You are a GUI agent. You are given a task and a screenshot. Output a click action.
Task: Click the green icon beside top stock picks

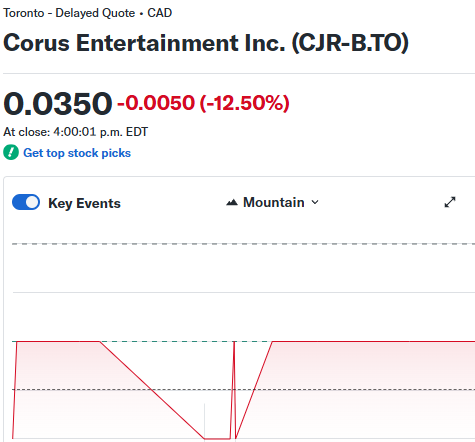[11, 153]
